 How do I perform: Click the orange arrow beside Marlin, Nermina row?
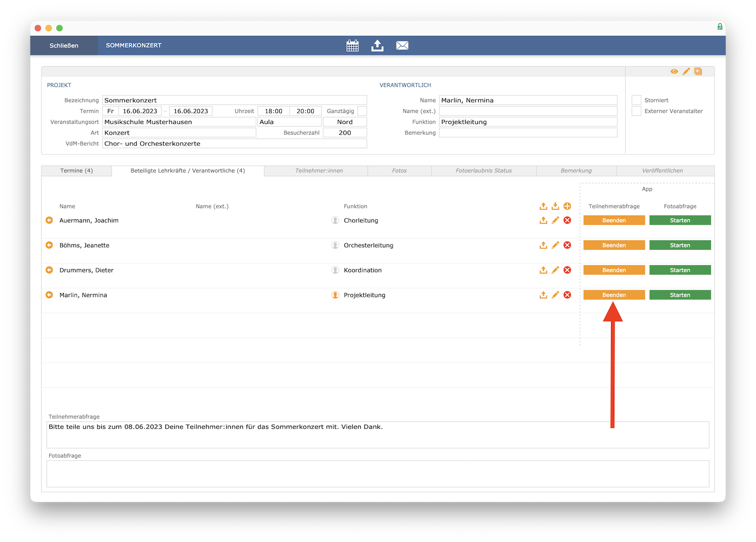click(49, 295)
